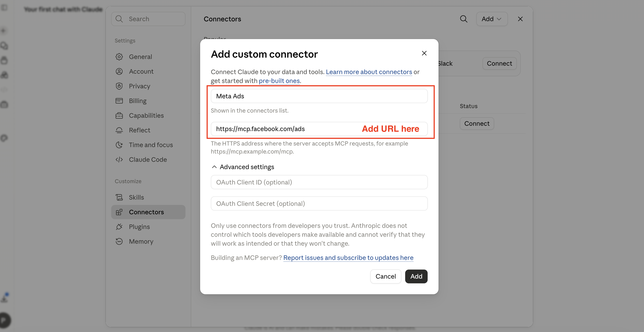Image resolution: width=644 pixels, height=332 pixels.
Task: Go to Privacy settings
Action: tap(148, 86)
